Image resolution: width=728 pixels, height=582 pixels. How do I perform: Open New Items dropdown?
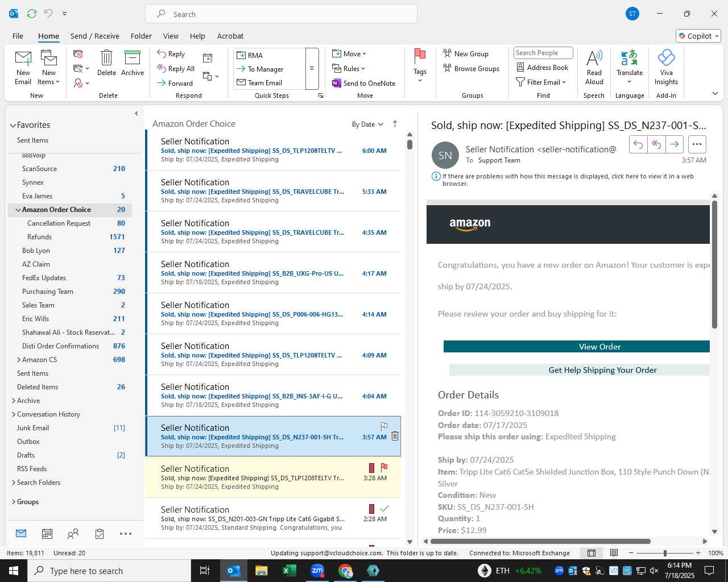click(x=49, y=67)
